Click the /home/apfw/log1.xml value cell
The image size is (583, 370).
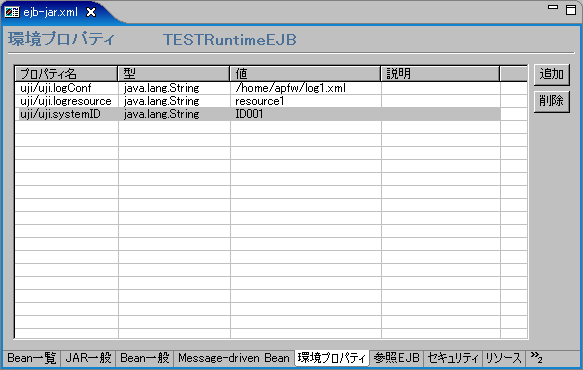tap(306, 88)
